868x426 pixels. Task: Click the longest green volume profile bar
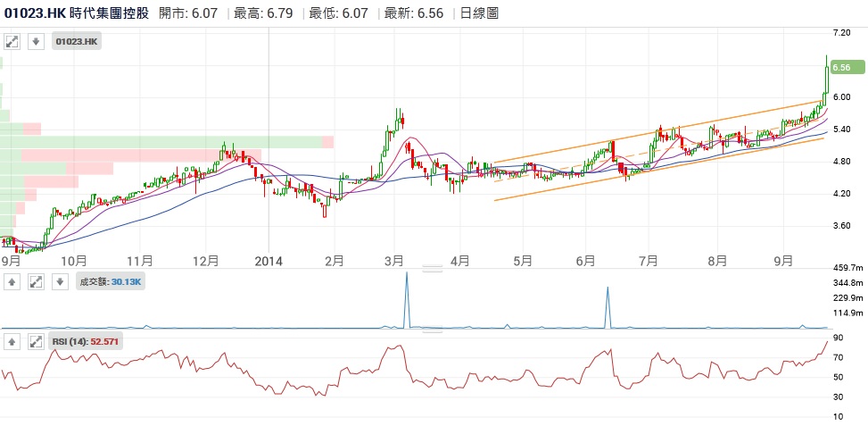click(x=161, y=142)
